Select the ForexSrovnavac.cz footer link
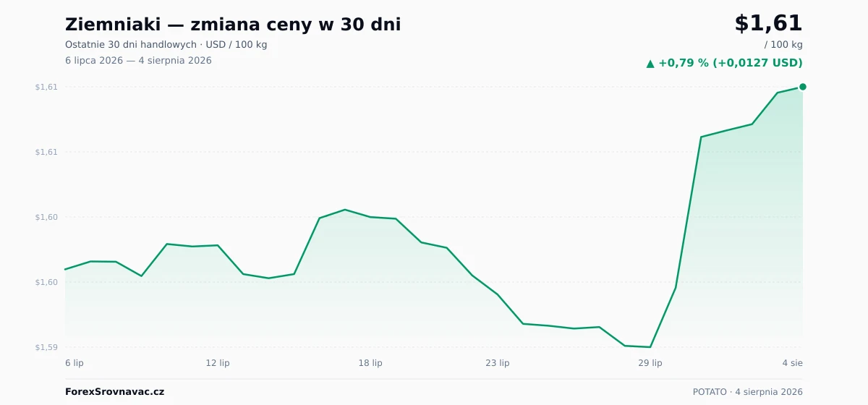The width and height of the screenshot is (868, 405). pos(114,392)
